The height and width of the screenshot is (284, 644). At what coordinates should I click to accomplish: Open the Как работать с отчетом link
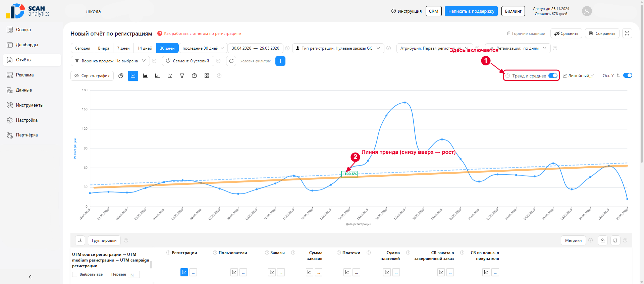click(203, 34)
